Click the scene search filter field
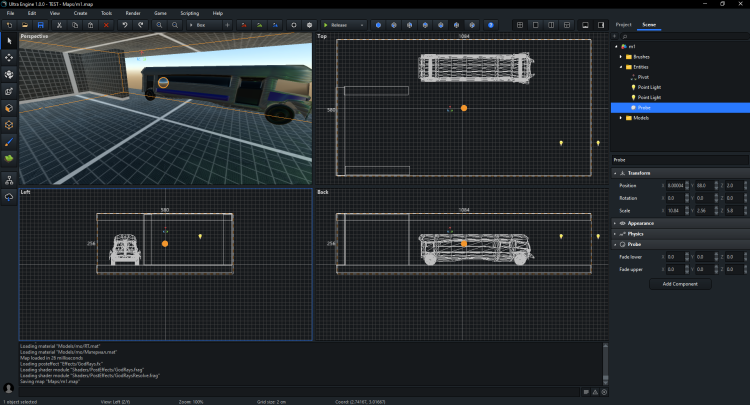 (680, 35)
